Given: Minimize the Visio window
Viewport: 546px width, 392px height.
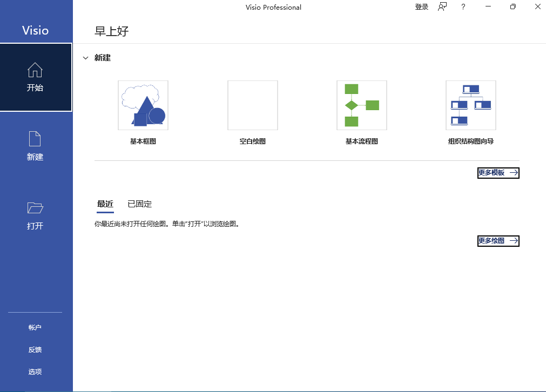Looking at the screenshot, I should pos(488,6).
